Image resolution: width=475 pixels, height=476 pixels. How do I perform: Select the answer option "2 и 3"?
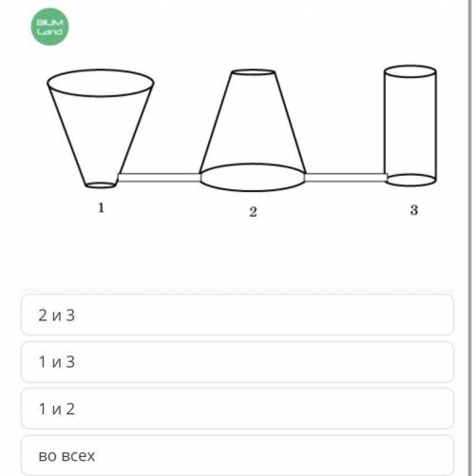[237, 314]
